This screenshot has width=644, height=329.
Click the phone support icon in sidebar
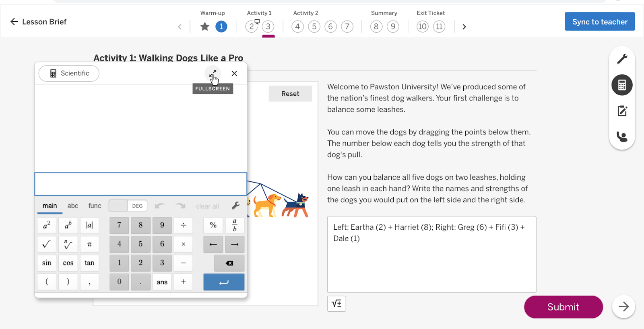(622, 137)
